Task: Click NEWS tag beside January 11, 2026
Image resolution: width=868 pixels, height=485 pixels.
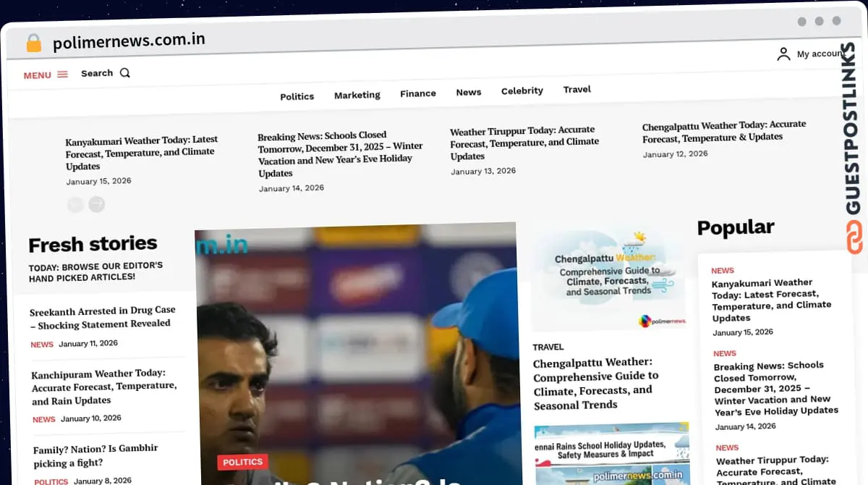Action: (x=42, y=345)
